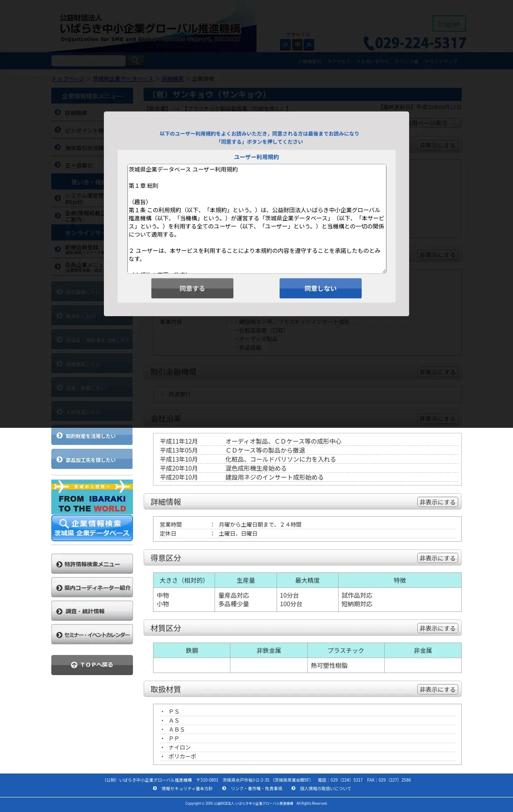The width and height of the screenshot is (513, 812).
Task: Click the 企業情報検索 database banner
Action: (x=92, y=528)
